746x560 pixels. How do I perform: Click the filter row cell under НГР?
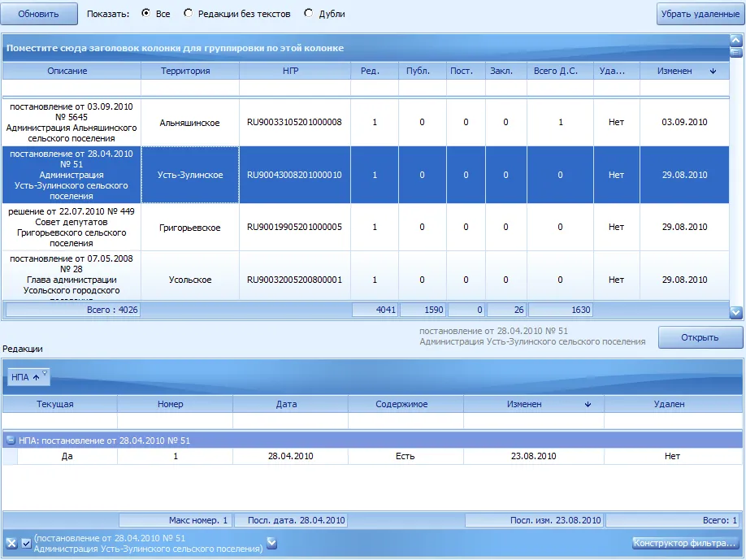point(295,88)
